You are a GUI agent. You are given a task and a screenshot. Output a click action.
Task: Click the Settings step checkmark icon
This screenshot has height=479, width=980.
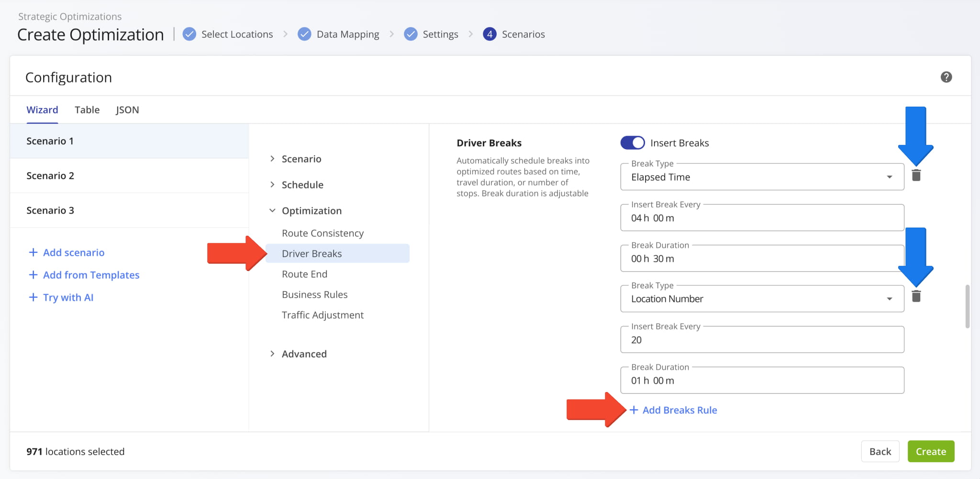[x=411, y=34]
